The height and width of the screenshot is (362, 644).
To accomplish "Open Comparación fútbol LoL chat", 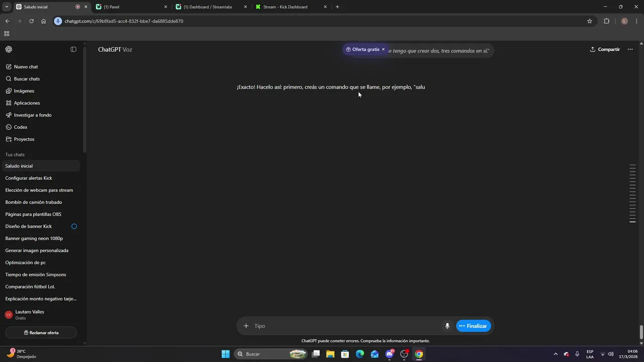I will 40,287.
